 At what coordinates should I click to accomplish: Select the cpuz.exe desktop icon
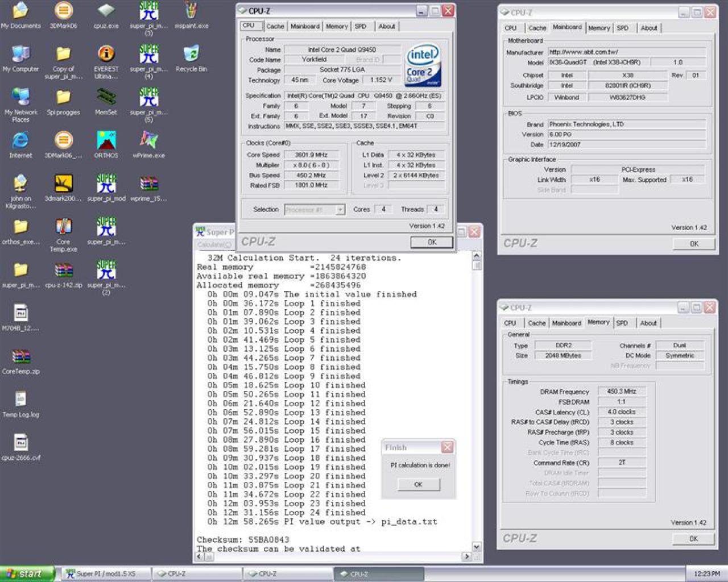tap(106, 15)
